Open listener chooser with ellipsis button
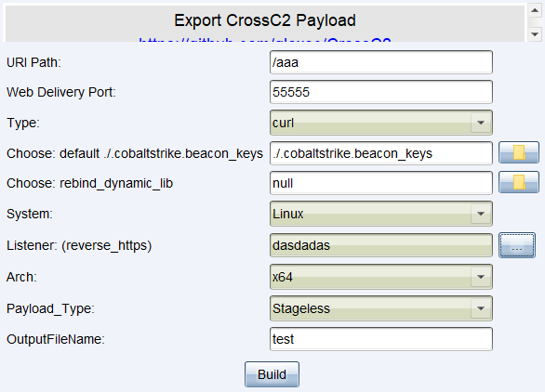Screen dimensions: 545x392 click(x=517, y=245)
